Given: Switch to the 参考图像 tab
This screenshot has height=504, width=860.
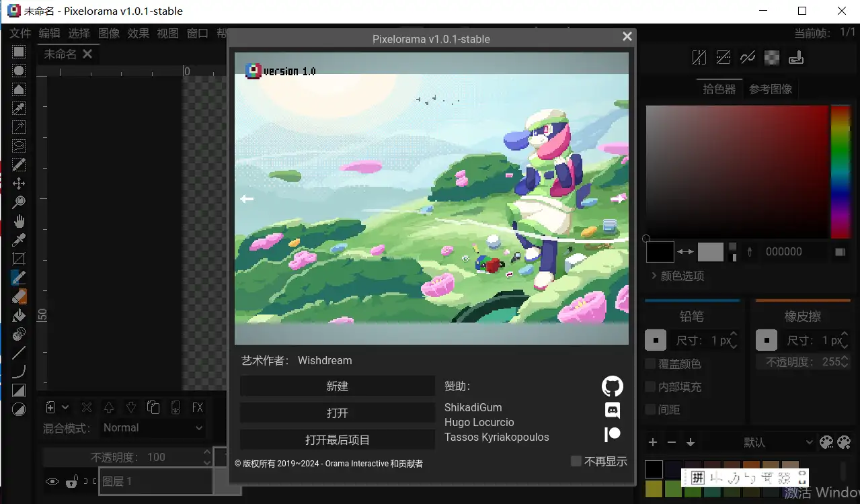Looking at the screenshot, I should click(771, 89).
